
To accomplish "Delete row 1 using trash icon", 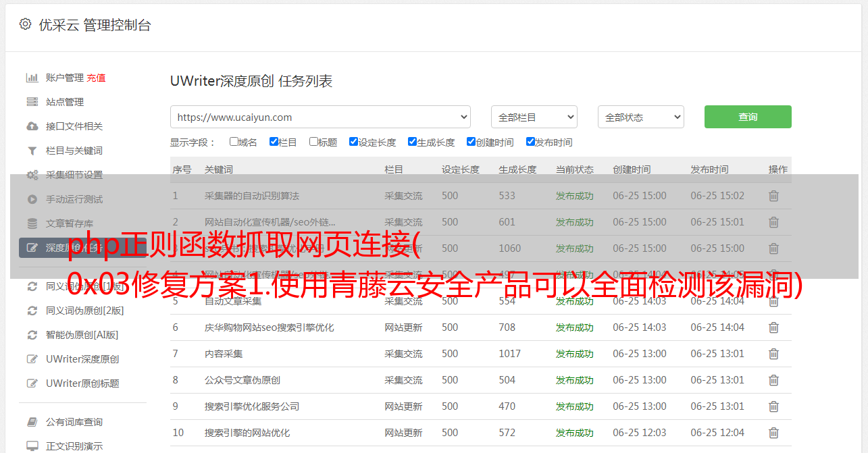I will tap(773, 196).
